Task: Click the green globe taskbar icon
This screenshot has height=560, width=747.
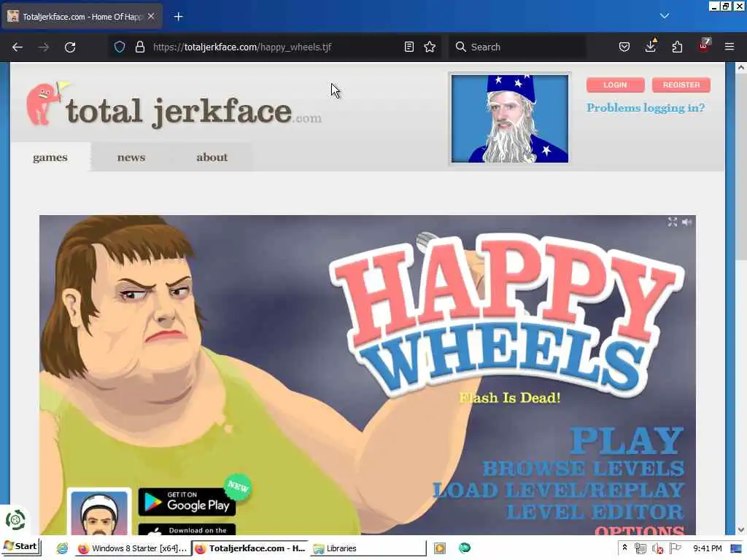Action: 465,548
